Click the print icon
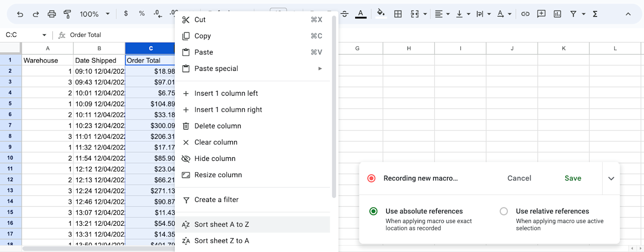 (x=52, y=14)
